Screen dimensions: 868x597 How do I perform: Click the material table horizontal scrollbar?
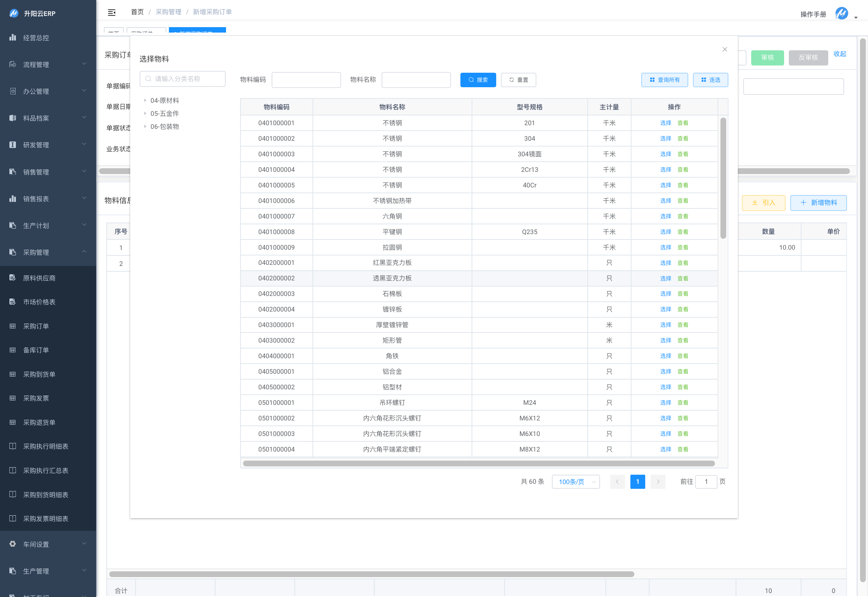[x=478, y=463]
